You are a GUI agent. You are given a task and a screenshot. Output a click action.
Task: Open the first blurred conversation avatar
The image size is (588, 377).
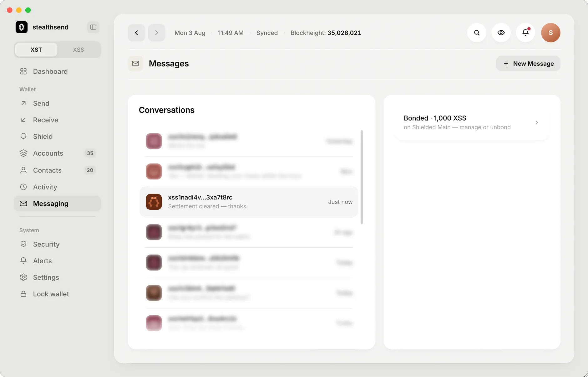(154, 141)
